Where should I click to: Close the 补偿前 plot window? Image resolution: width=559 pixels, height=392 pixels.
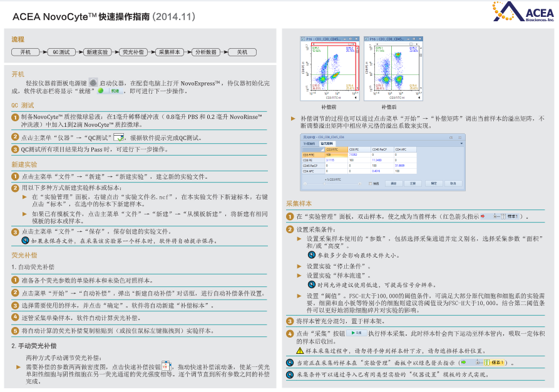[x=357, y=39]
